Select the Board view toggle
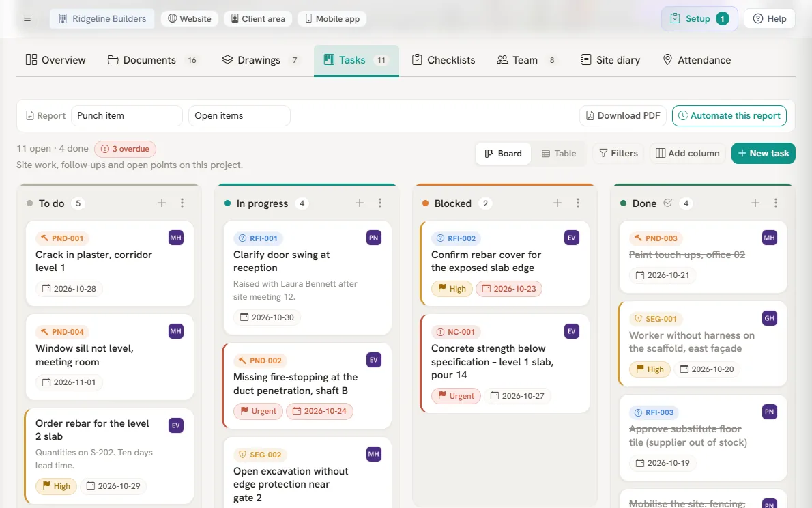Screen dimensions: 812x508 pos(504,154)
